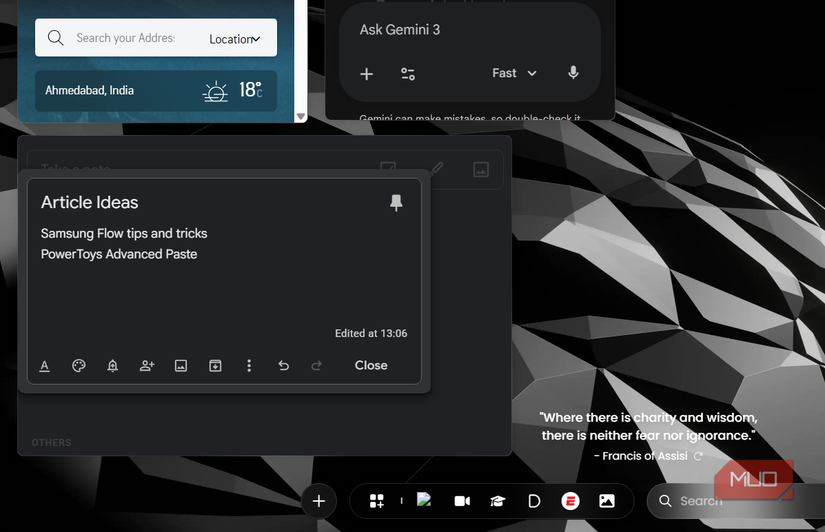825x532 pixels.
Task: Click the Search your Address field
Action: click(x=126, y=38)
